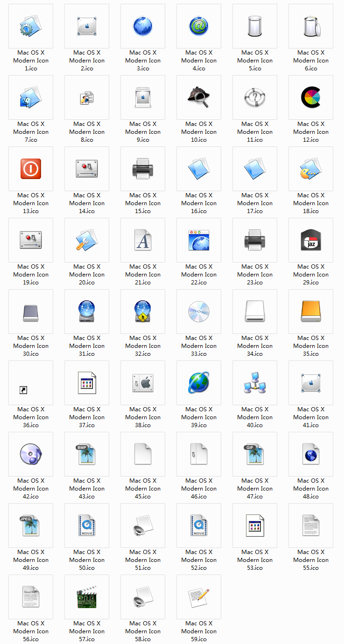Select the white external drive icon 34.ico

[x=255, y=312]
